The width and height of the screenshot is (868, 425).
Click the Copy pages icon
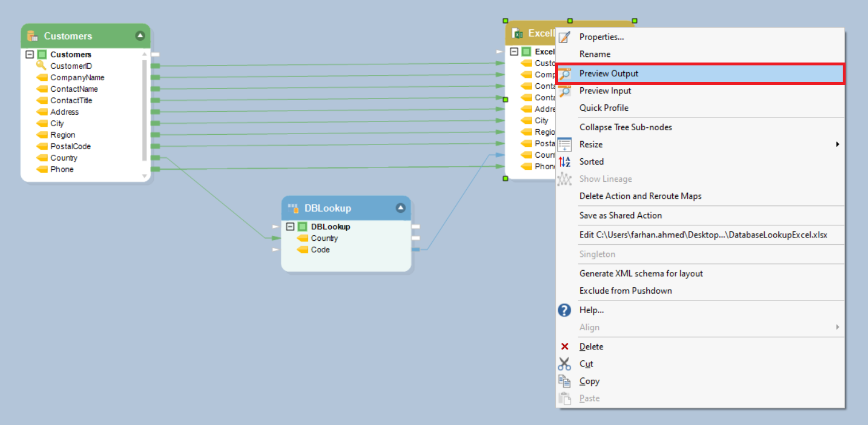tap(565, 381)
